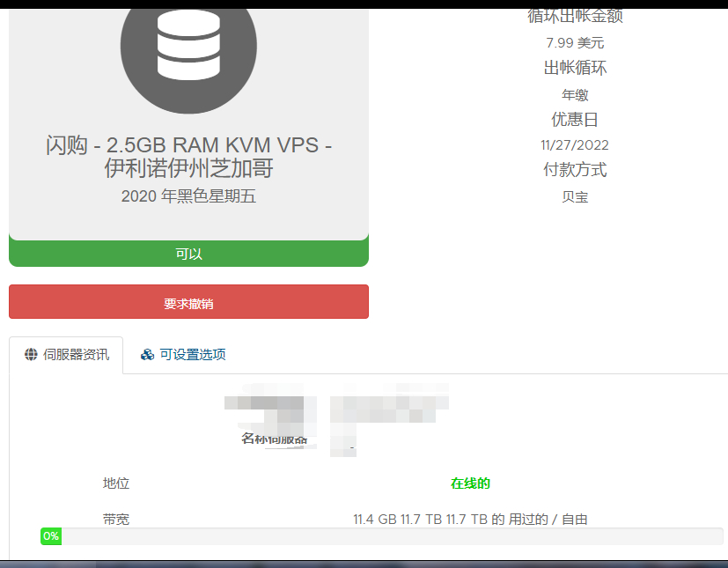Click the 11/27/2022 date value
728x568 pixels.
pos(575,145)
